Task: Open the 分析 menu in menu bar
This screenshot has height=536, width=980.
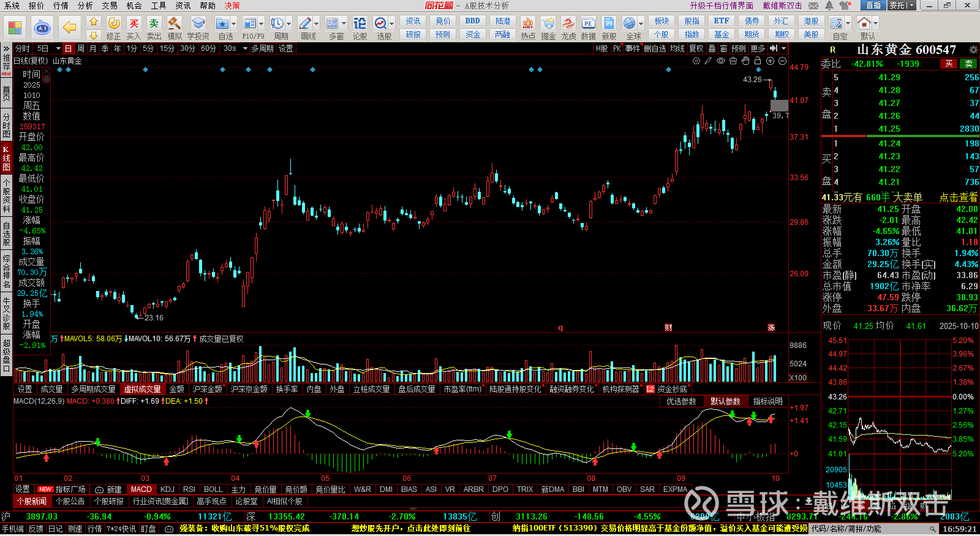Action: point(85,6)
